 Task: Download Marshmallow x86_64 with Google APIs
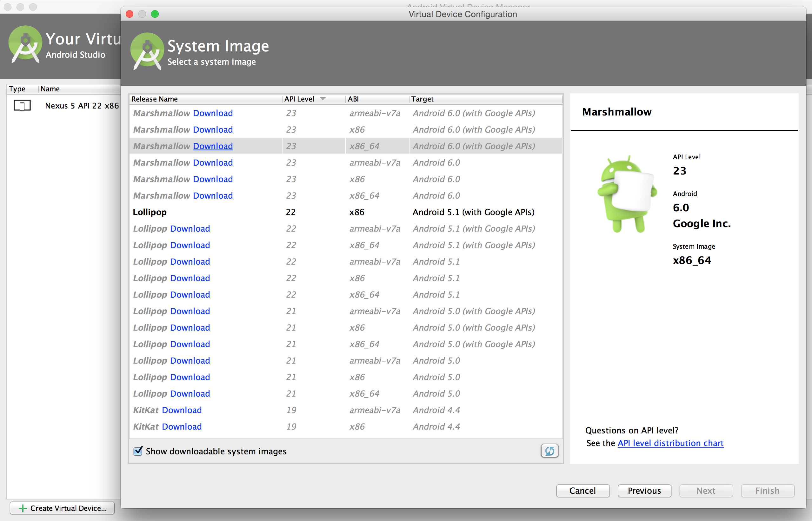(213, 146)
